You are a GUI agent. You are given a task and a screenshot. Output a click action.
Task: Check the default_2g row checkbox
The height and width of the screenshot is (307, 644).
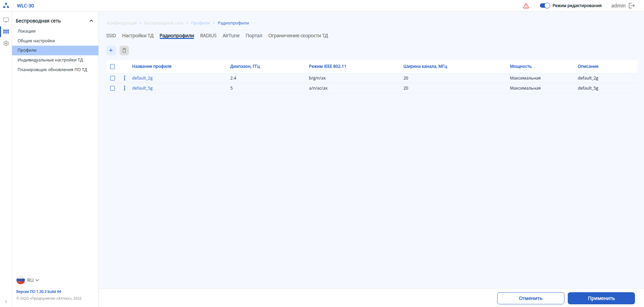pos(113,78)
